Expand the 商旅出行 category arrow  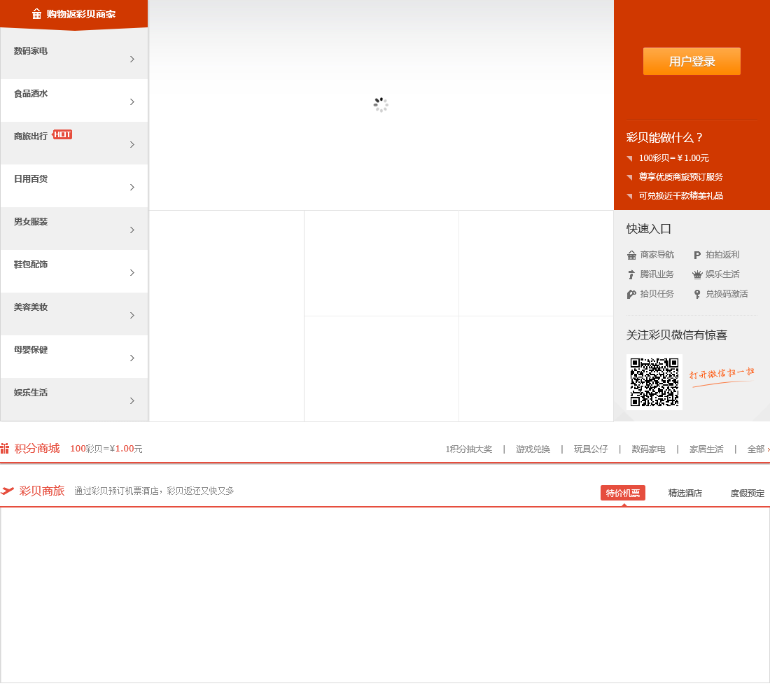132,144
